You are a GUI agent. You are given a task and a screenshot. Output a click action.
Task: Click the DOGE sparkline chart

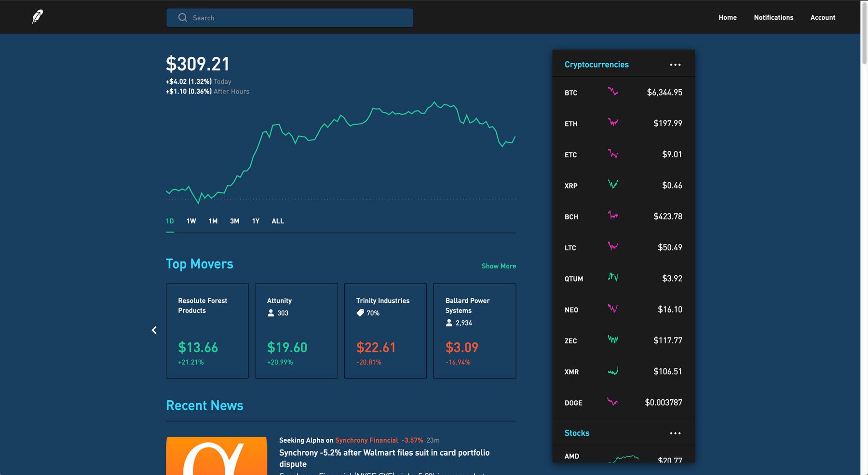point(613,402)
